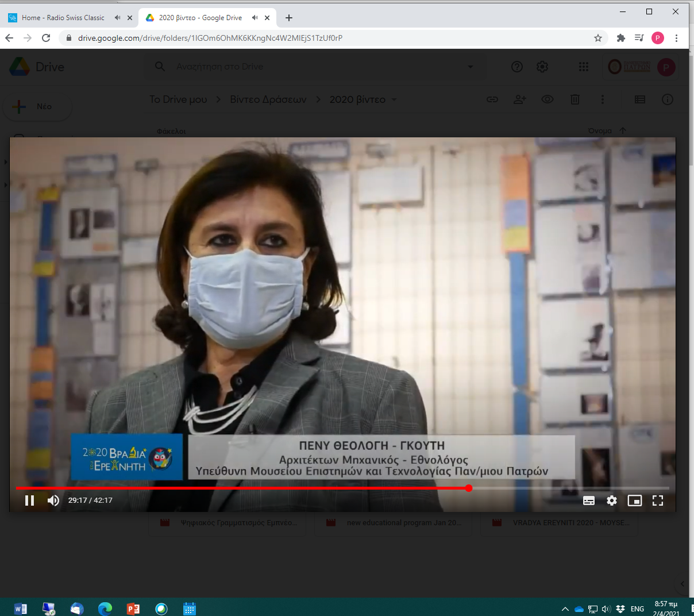Select the 2020 βίντεο Google Drive tab
Viewport: 694px width, 616px height.
[201, 18]
